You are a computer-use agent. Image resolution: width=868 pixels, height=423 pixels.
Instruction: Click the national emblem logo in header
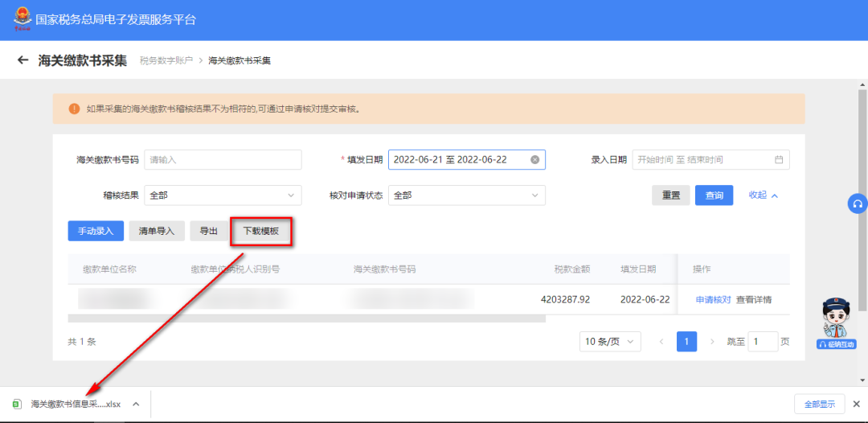tap(23, 19)
